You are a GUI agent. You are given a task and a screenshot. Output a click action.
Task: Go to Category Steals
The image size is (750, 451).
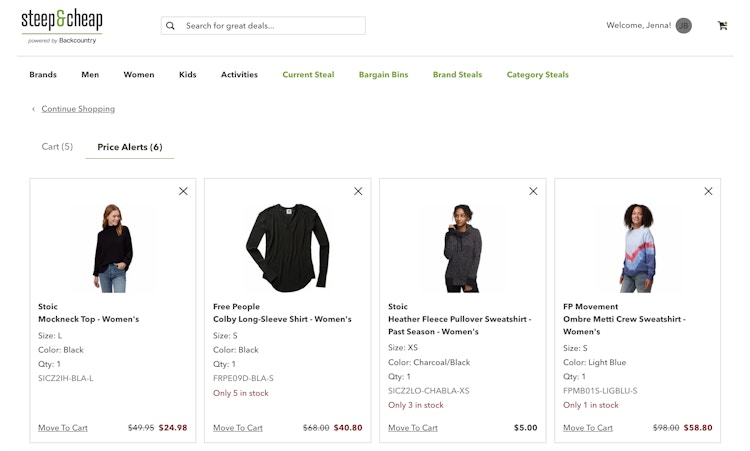538,75
